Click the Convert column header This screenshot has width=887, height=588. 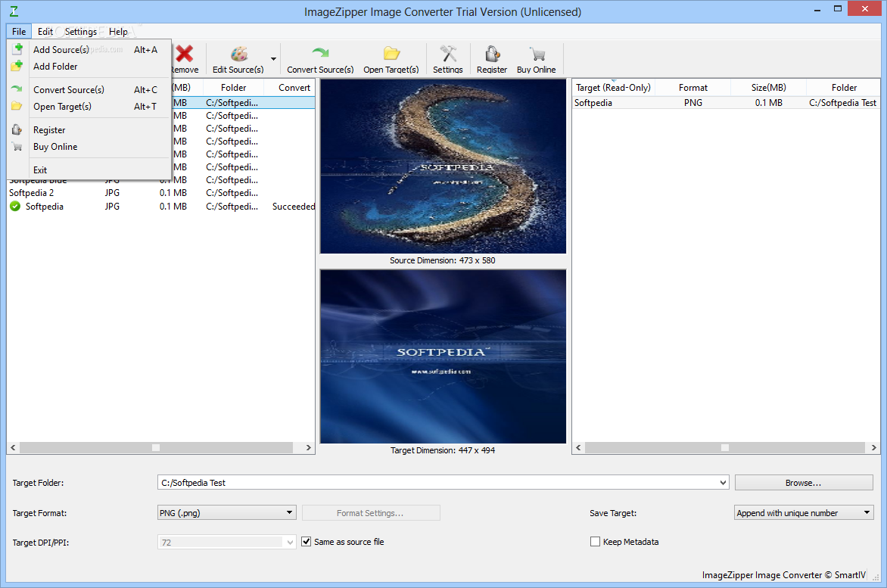[x=294, y=88]
